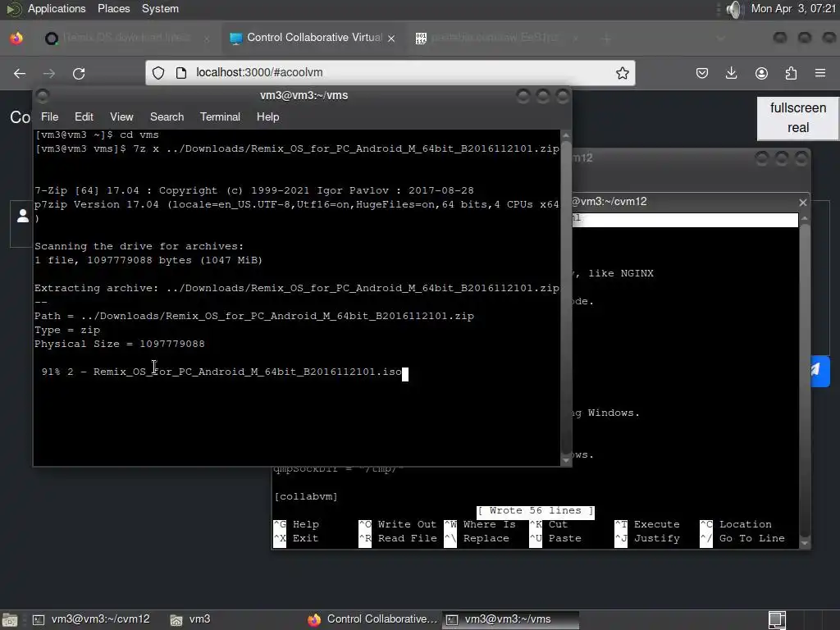Reload the page with the refresh icon
This screenshot has height=630, width=840.
coord(79,73)
